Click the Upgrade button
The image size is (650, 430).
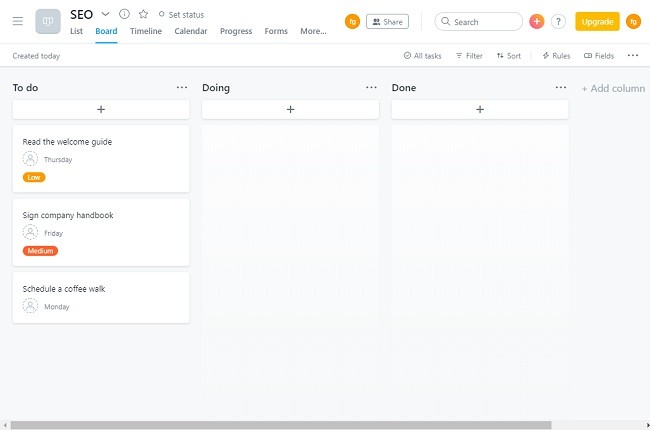(x=597, y=22)
